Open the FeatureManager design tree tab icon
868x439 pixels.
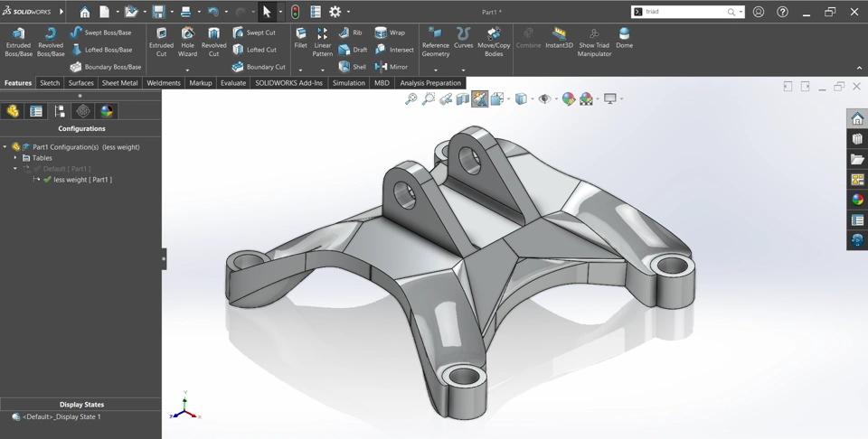pos(13,111)
